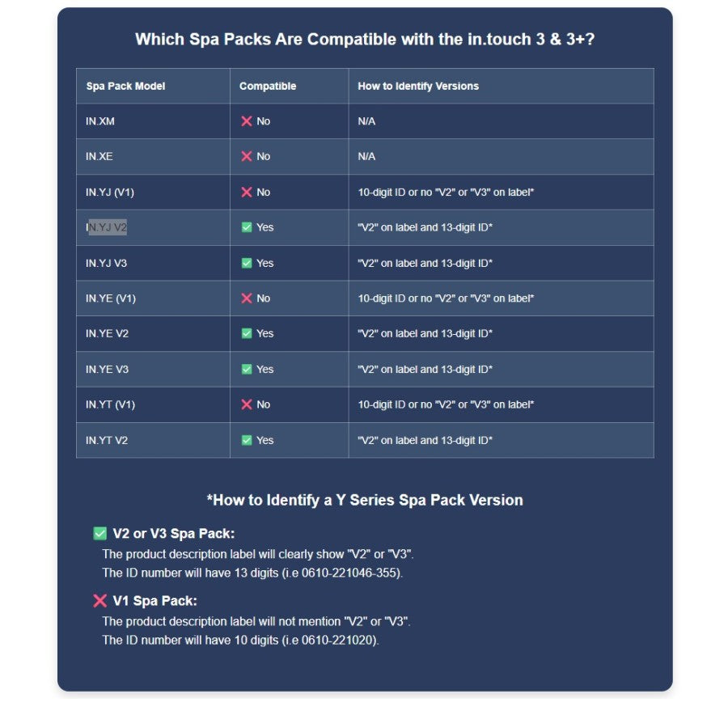Click the green checkmark in the IN.YT V2 row

tap(247, 440)
